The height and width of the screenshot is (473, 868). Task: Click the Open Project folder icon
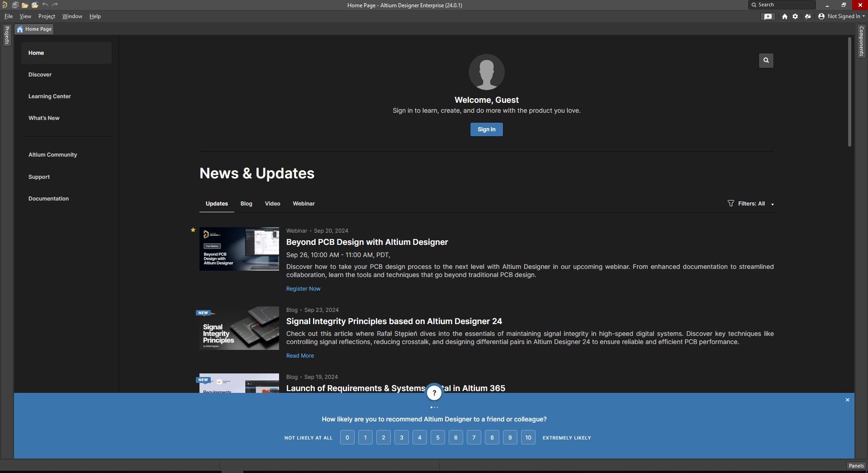[35, 5]
